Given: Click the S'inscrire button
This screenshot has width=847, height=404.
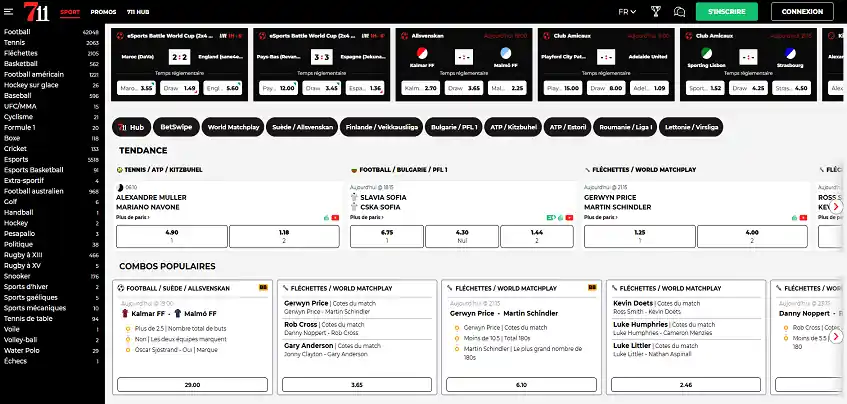Looking at the screenshot, I should (x=727, y=11).
